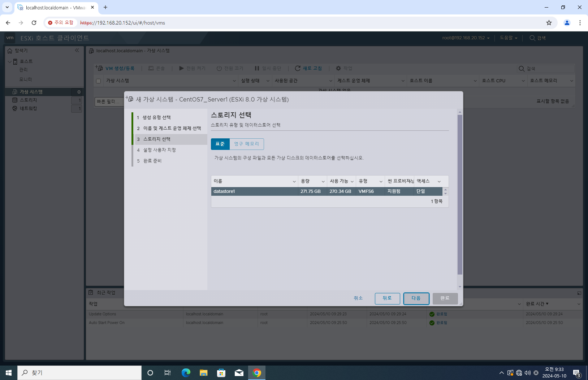This screenshot has height=380, width=588.
Task: Click the 다음 next button
Action: pos(416,298)
